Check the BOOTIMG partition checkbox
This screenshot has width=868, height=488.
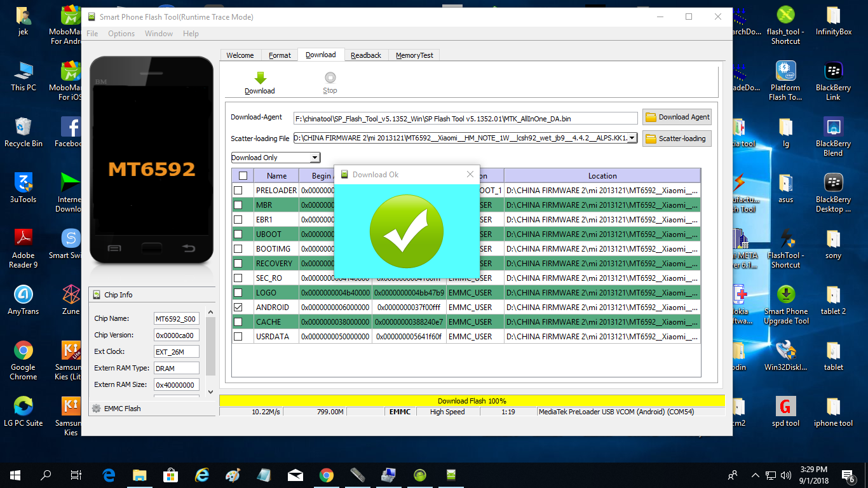tap(238, 248)
